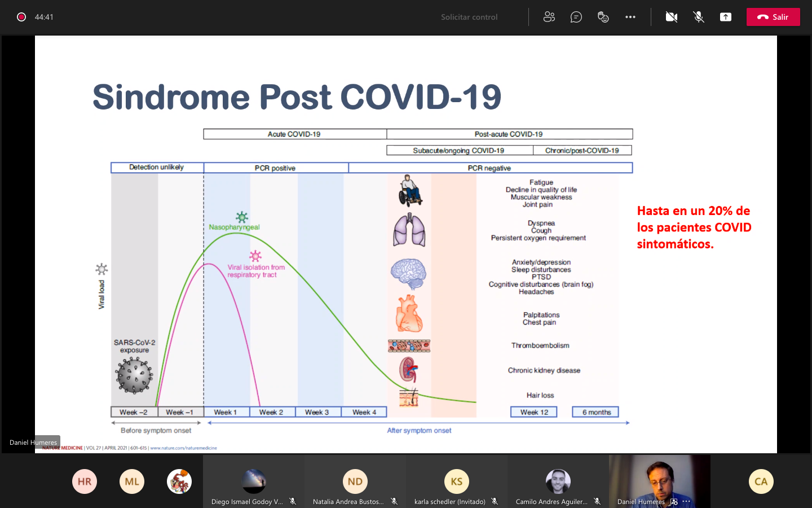Viewport: 812px width, 508px height.
Task: Open the meeting chat
Action: click(x=576, y=17)
